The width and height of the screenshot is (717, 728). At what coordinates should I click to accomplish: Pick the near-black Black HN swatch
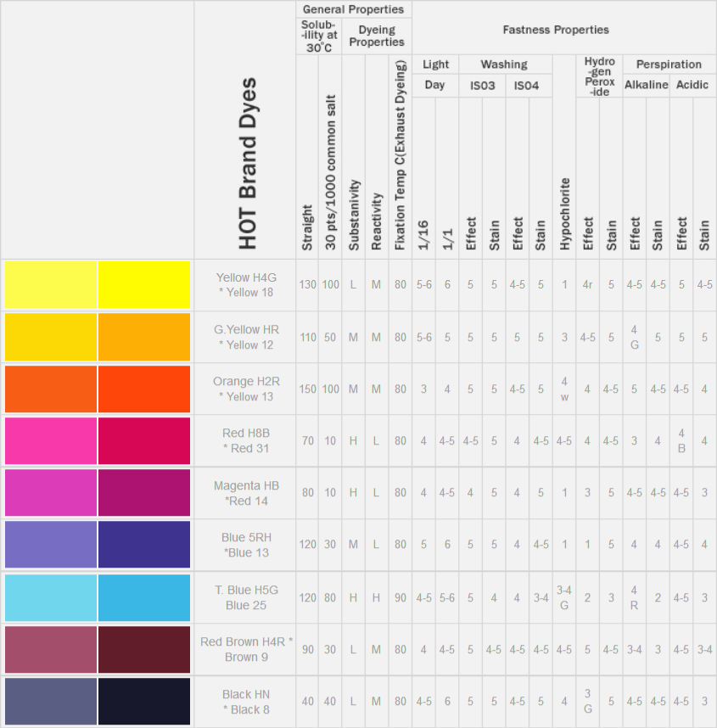coord(144,702)
